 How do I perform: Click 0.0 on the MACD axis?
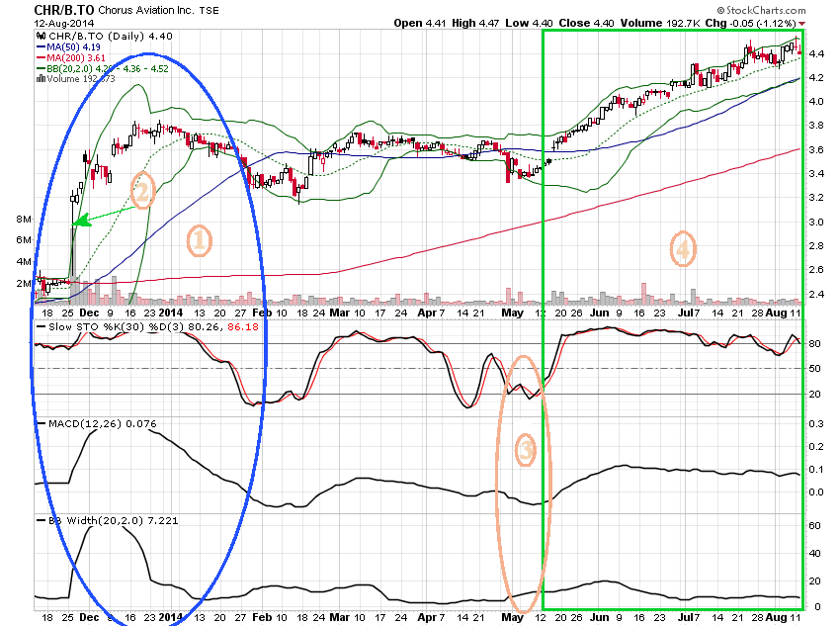click(x=816, y=492)
